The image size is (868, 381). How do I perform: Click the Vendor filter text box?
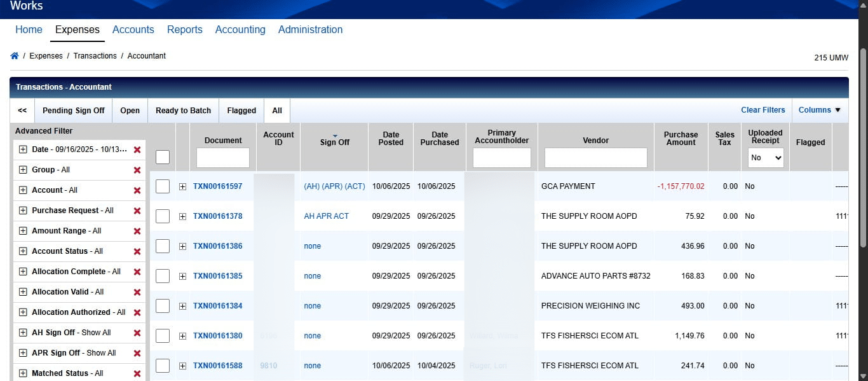click(x=596, y=158)
